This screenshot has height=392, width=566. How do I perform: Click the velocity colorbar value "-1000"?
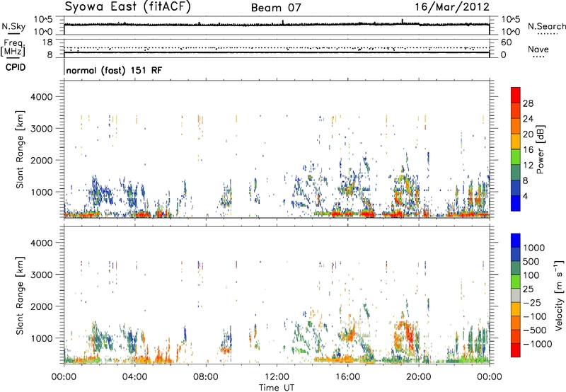[538, 344]
